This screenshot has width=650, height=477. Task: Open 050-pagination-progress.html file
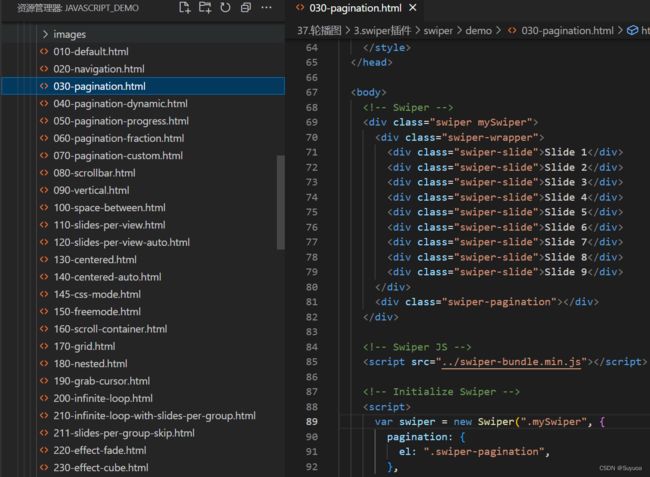(143, 121)
